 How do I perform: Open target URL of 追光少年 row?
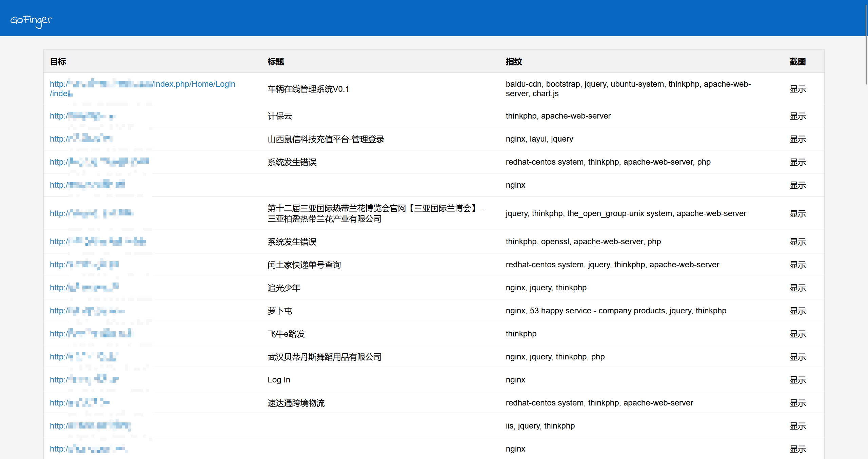[84, 288]
